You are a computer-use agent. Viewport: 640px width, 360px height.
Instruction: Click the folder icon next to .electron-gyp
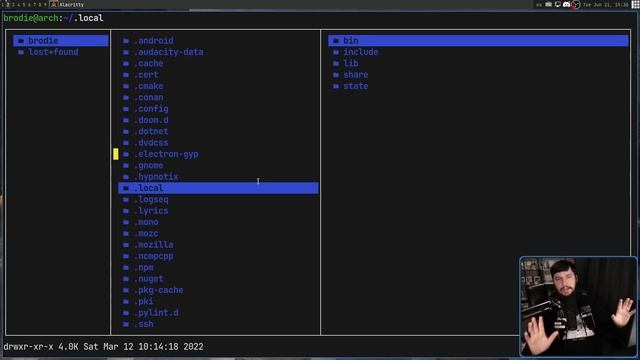tap(126, 154)
